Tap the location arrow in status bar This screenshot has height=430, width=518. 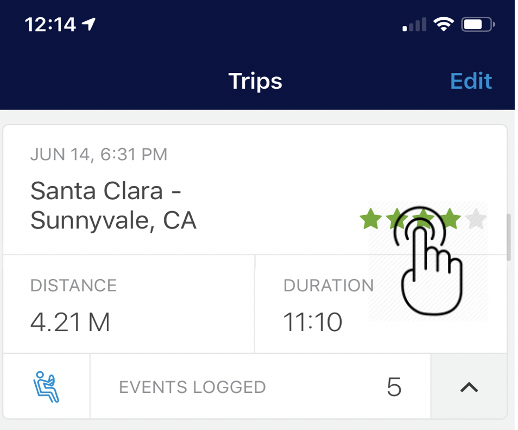tap(89, 24)
